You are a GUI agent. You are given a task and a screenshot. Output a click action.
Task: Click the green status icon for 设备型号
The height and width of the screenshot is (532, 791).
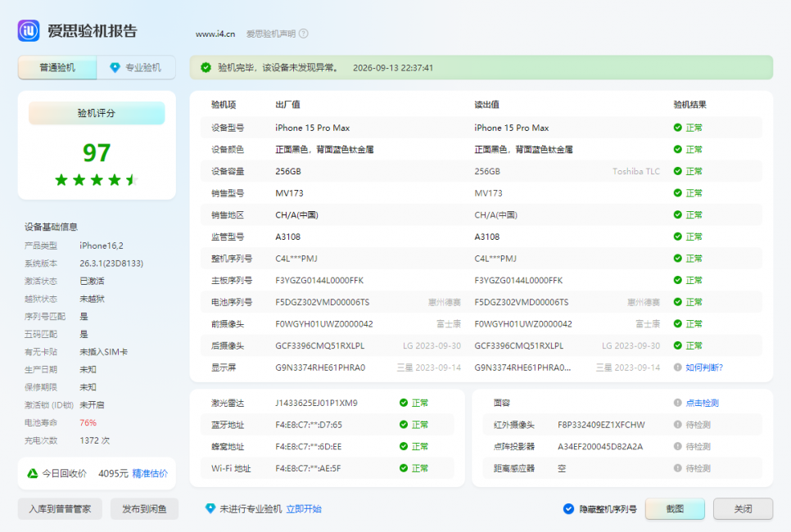tap(677, 128)
